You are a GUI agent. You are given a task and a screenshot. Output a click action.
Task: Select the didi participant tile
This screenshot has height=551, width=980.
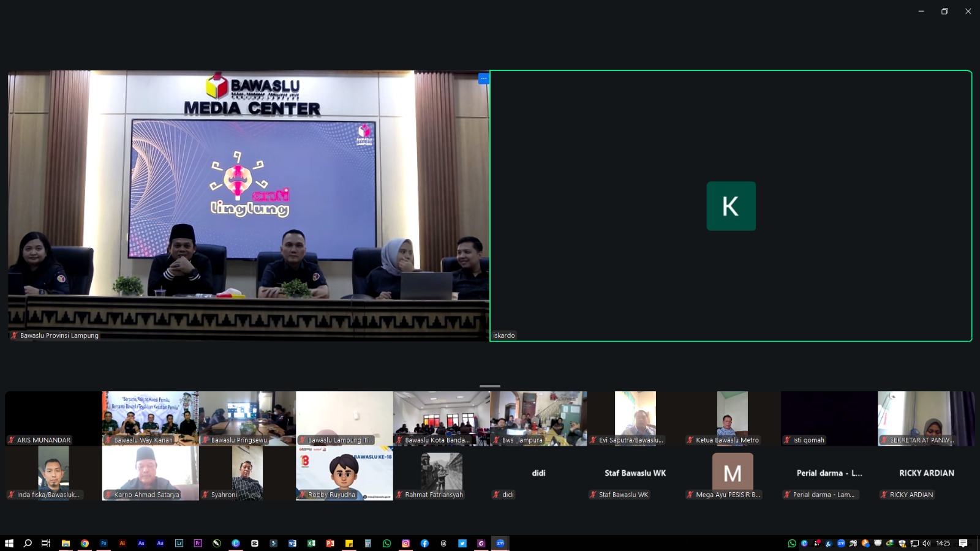[x=538, y=473]
